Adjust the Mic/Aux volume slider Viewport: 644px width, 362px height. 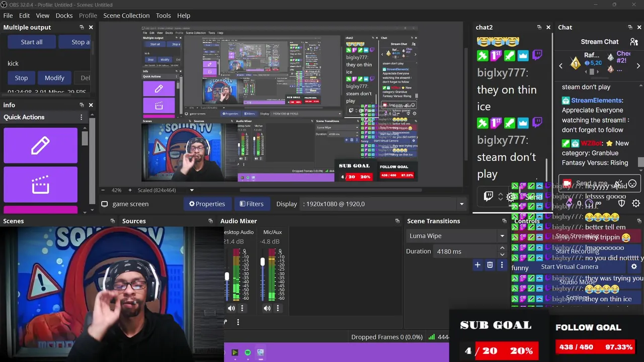262,262
